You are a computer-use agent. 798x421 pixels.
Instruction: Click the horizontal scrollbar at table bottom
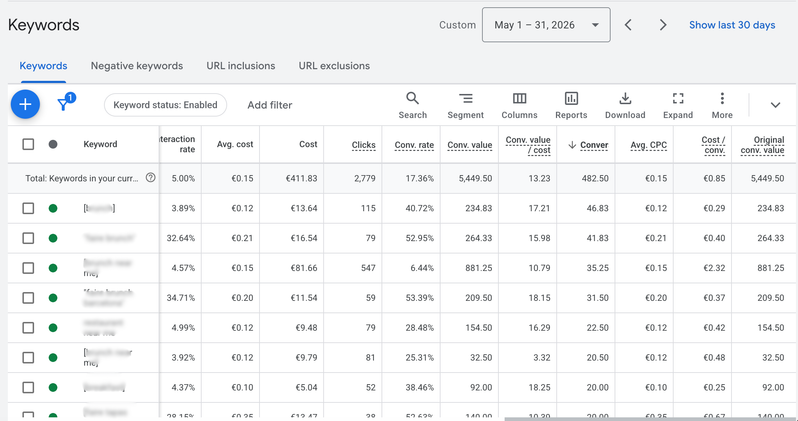[650, 419]
